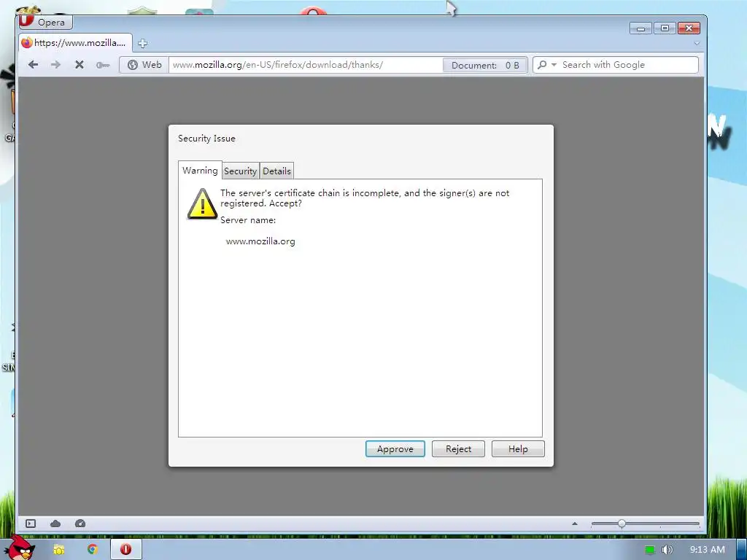Viewport: 747px width, 560px height.
Task: Toggle the panels icon in status bar
Action: [x=31, y=524]
